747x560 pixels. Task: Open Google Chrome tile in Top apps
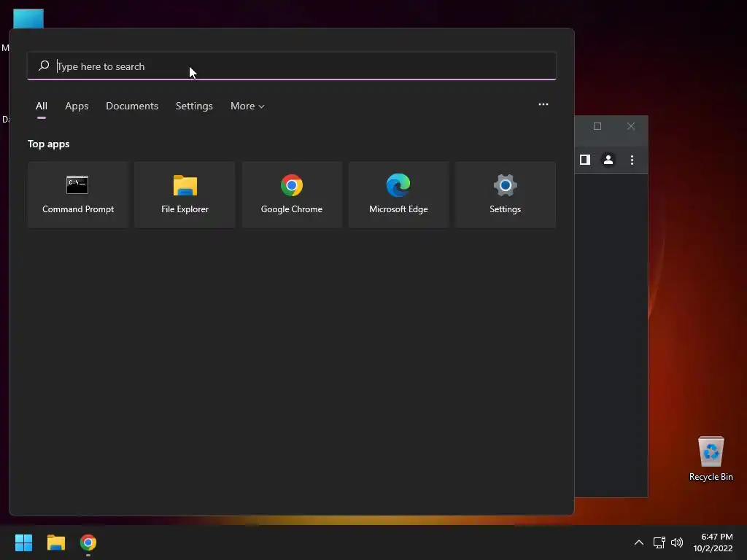292,195
